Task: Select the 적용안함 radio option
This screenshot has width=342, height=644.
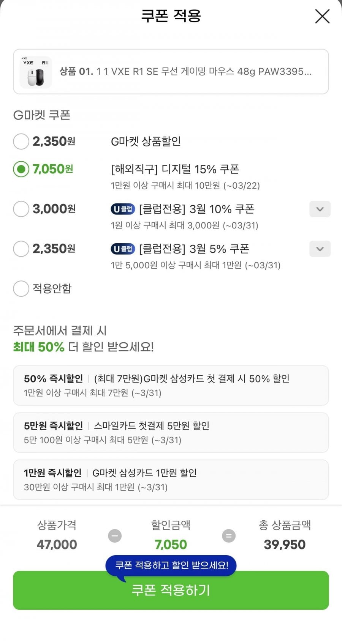Action: pyautogui.click(x=21, y=289)
